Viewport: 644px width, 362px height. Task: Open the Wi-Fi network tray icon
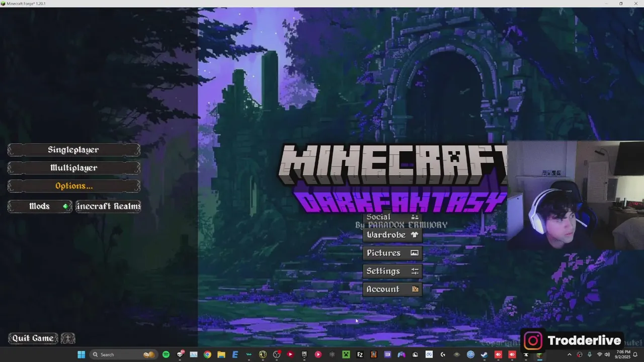599,354
